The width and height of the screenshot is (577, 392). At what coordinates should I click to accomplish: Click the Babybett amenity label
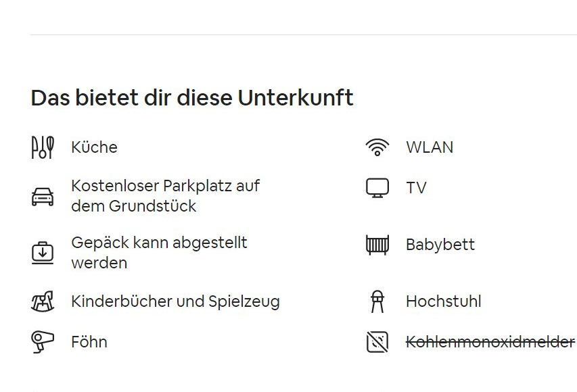[x=440, y=245]
